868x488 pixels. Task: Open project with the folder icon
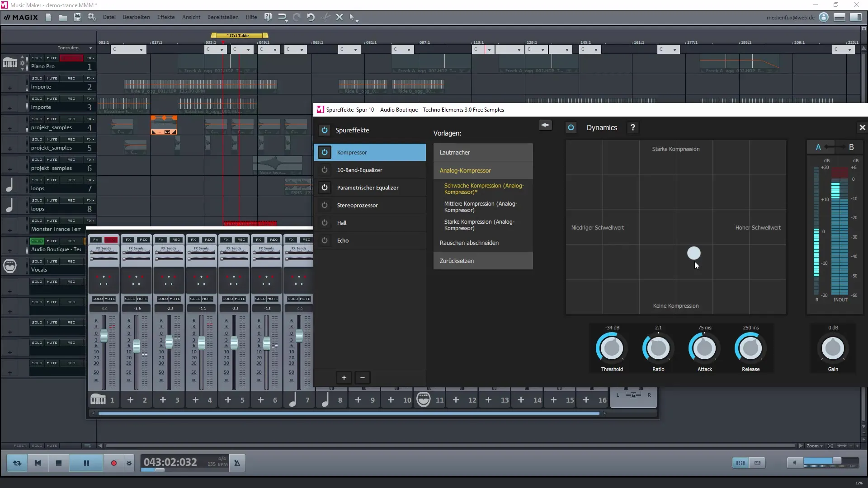click(63, 17)
